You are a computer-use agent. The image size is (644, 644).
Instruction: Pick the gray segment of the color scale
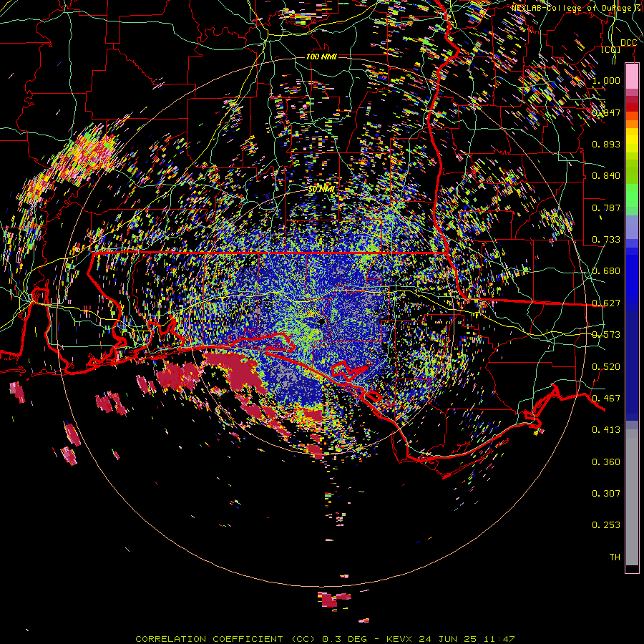pos(632,497)
